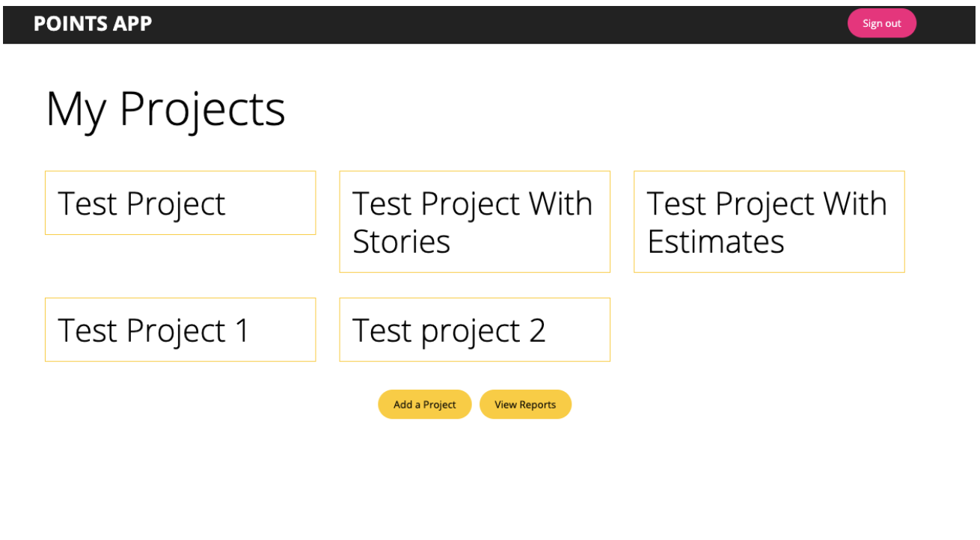Click the My Projects heading
980x540 pixels.
(165, 109)
